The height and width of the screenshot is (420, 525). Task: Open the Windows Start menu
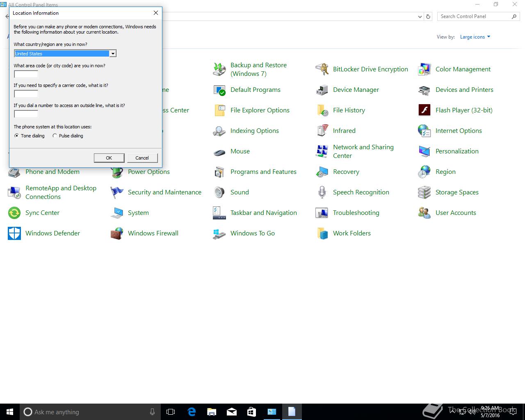point(10,412)
